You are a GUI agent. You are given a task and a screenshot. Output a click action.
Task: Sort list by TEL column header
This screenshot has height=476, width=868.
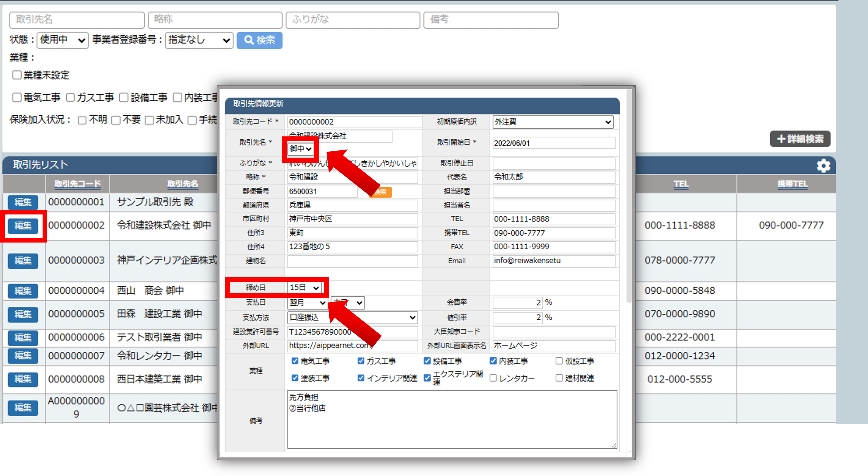681,184
